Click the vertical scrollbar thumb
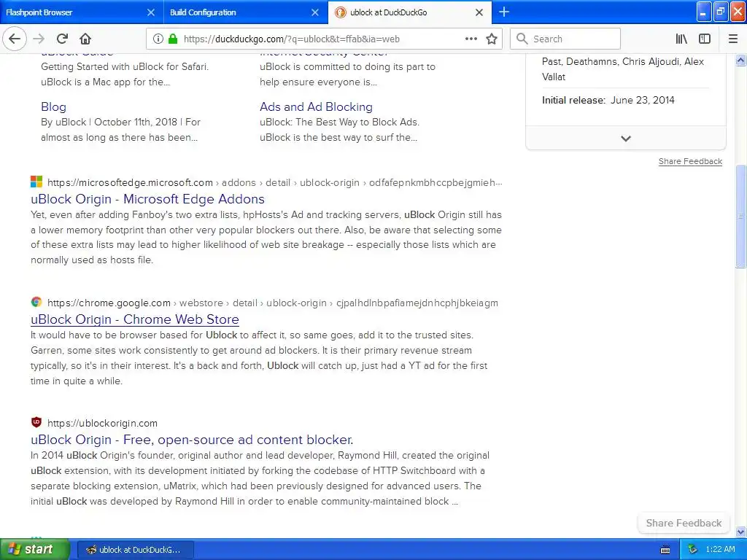 (741, 217)
